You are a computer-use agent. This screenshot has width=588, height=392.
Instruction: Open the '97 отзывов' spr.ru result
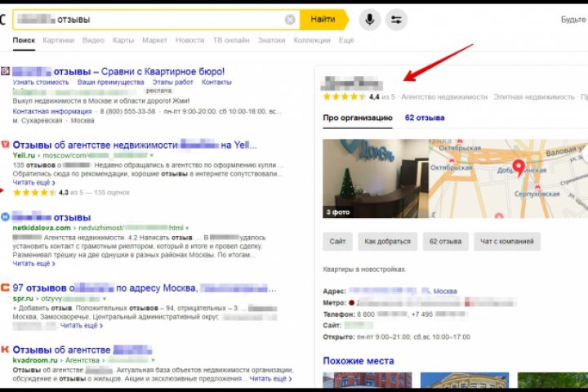144,288
